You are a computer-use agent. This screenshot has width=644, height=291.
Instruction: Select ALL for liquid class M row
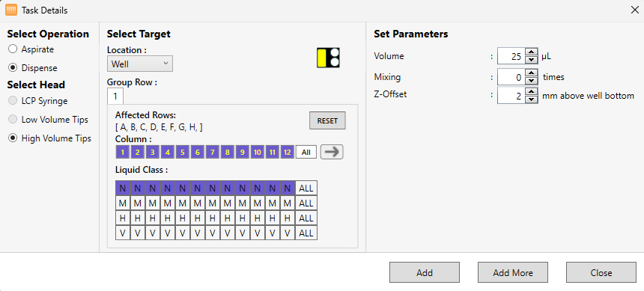[306, 203]
